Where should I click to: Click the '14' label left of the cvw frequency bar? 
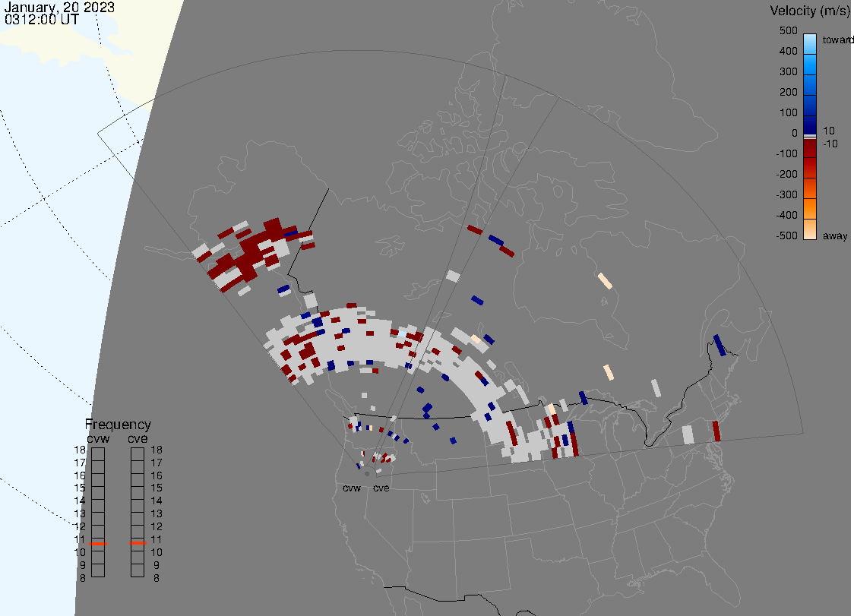click(x=80, y=501)
